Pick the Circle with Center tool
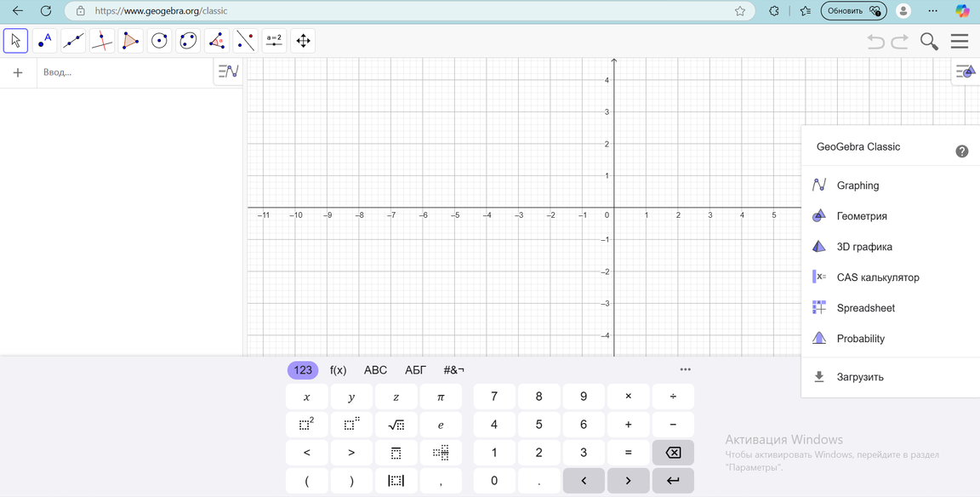980x497 pixels. coord(159,41)
